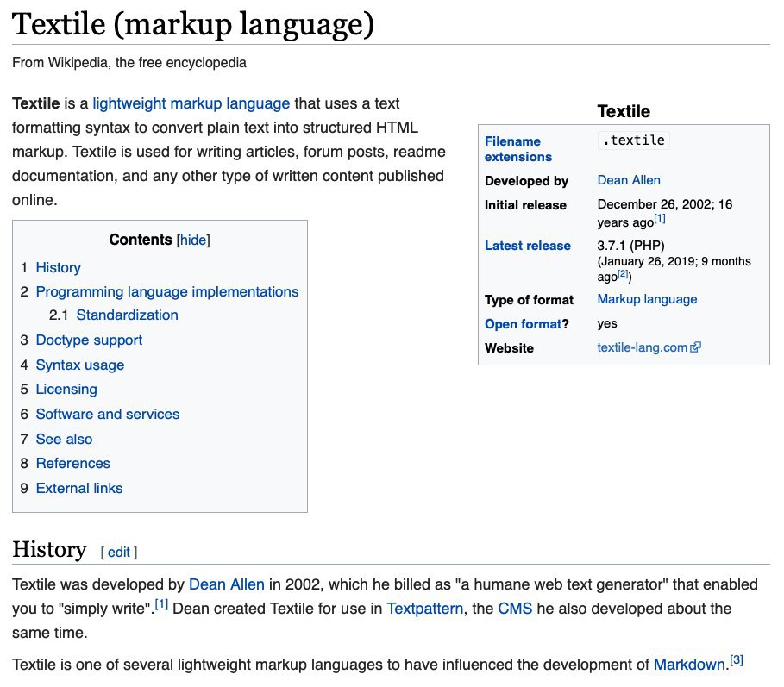
Task: Jump to Software and services section
Action: pos(108,415)
